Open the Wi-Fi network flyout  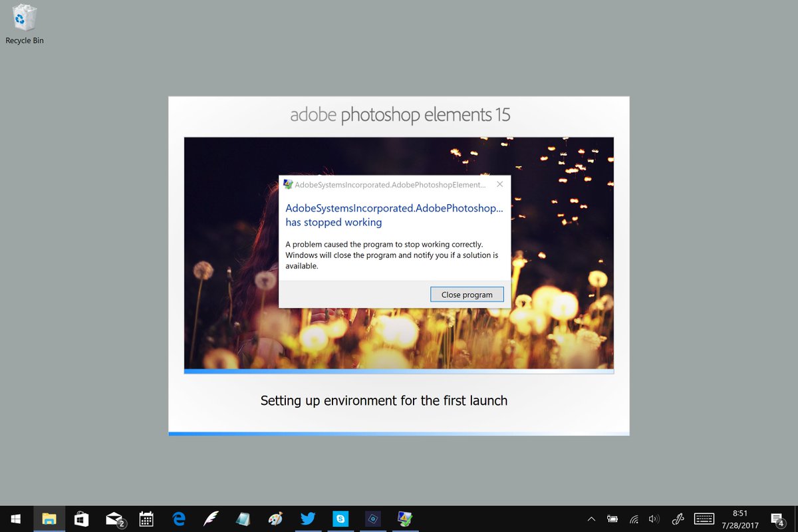point(634,519)
